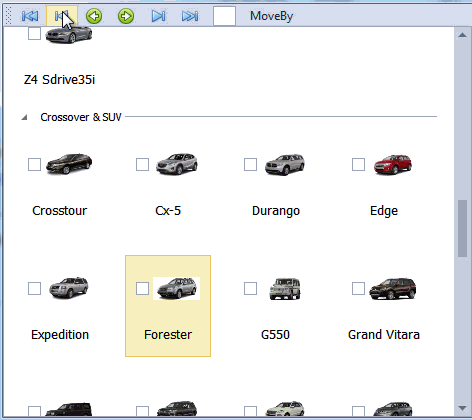Select the red Edge car thumbnail

[x=393, y=164]
